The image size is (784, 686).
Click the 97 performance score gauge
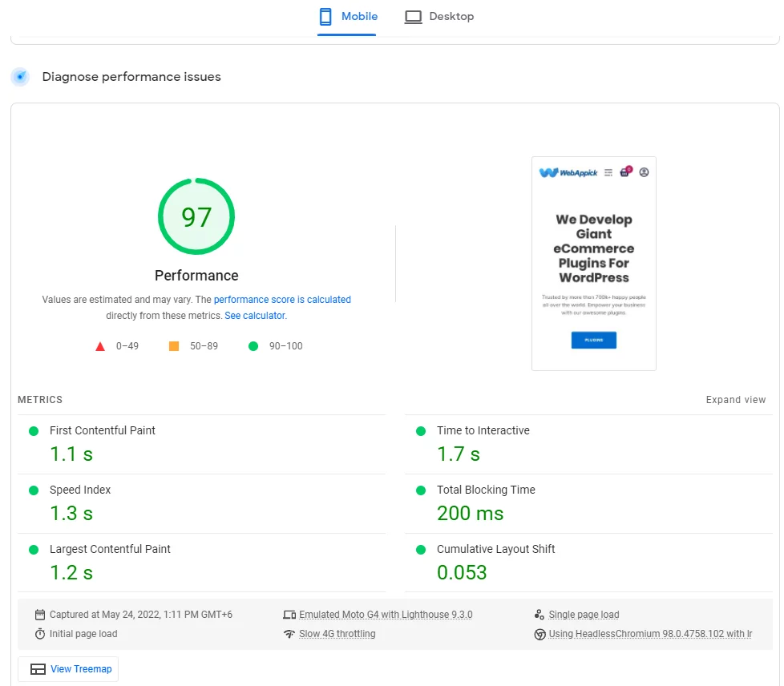coord(196,216)
